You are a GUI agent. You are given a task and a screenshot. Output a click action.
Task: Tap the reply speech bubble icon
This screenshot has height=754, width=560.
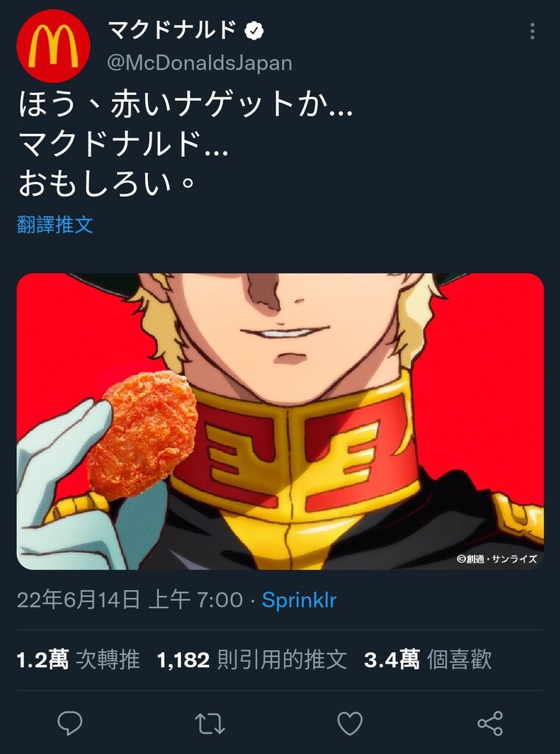(70, 723)
